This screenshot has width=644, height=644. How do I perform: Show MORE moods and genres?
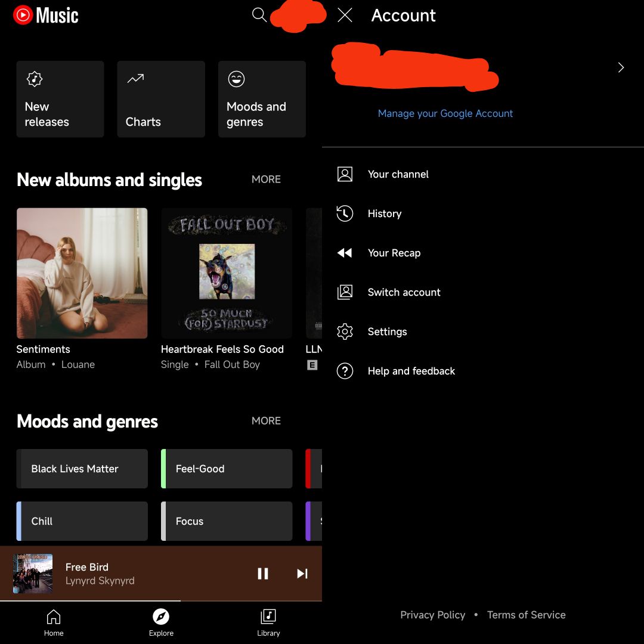click(x=266, y=420)
